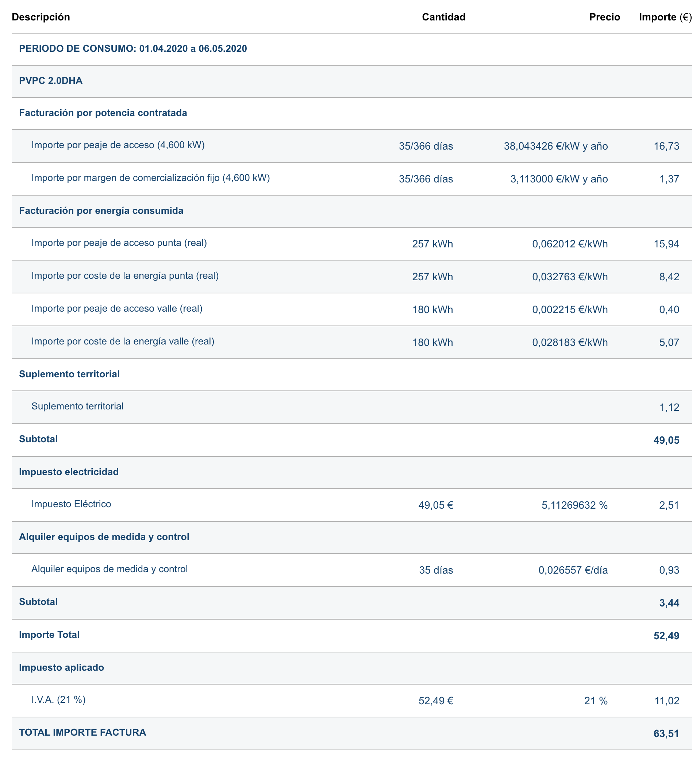Click Alquiler equipos 0,026557 €/día price

[573, 570]
